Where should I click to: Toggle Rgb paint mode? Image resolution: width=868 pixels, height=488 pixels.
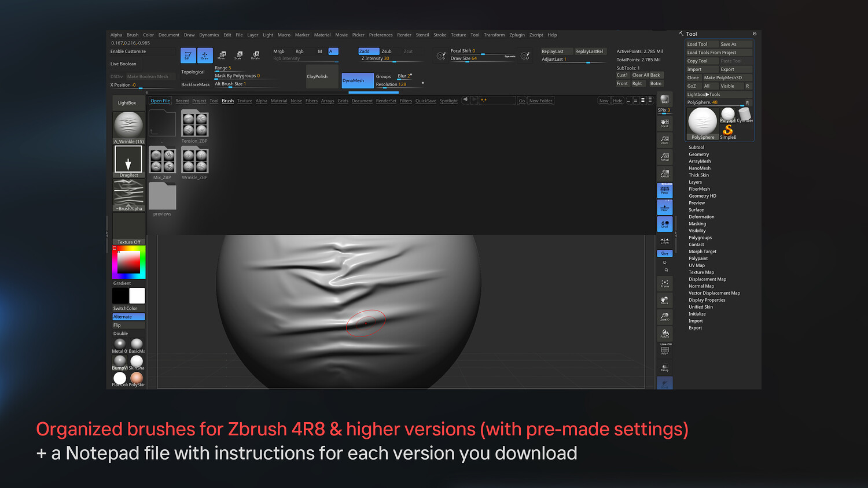[x=300, y=51]
